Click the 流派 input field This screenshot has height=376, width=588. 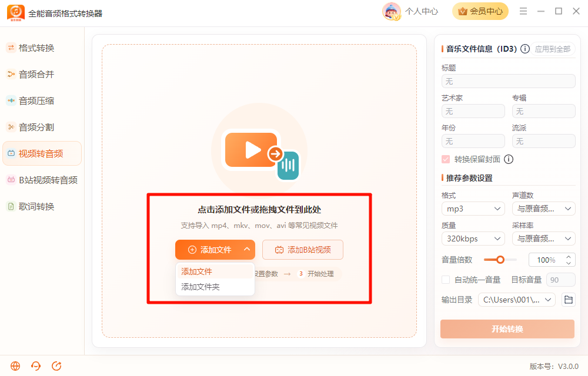pyautogui.click(x=543, y=141)
